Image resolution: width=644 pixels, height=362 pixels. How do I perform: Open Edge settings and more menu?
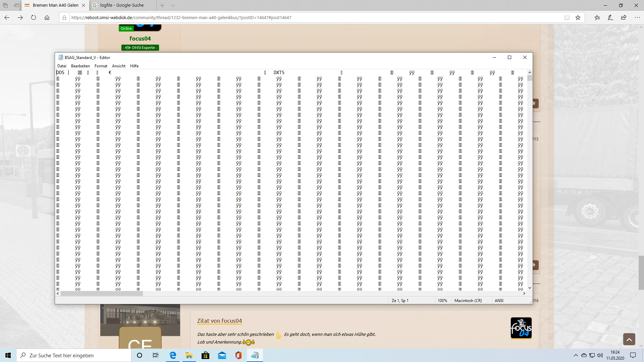click(637, 17)
